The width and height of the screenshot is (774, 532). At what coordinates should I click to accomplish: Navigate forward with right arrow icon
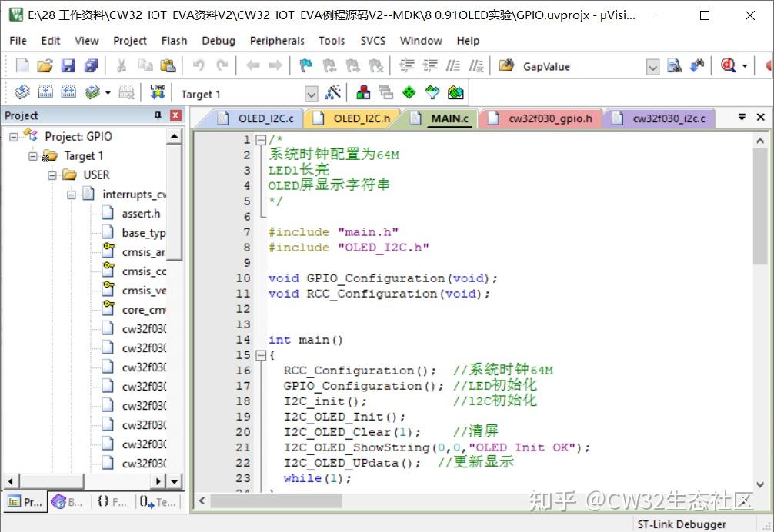[x=275, y=65]
